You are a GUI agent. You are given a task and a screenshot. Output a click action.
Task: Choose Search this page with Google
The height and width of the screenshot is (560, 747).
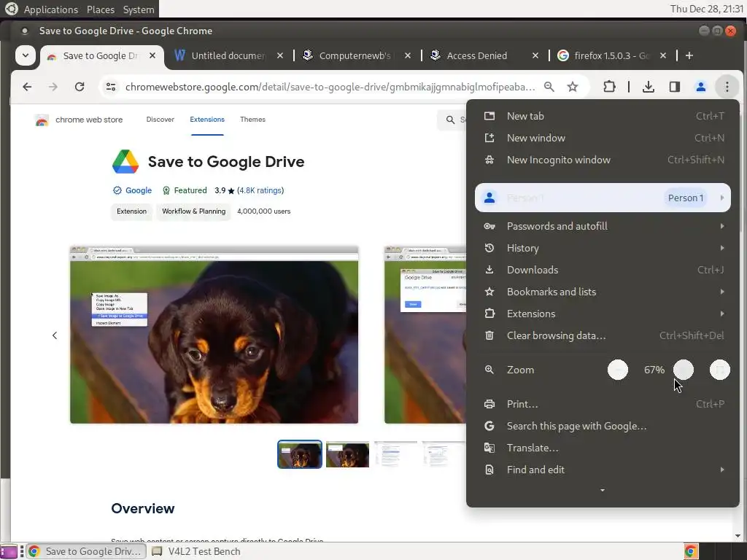tap(603, 426)
